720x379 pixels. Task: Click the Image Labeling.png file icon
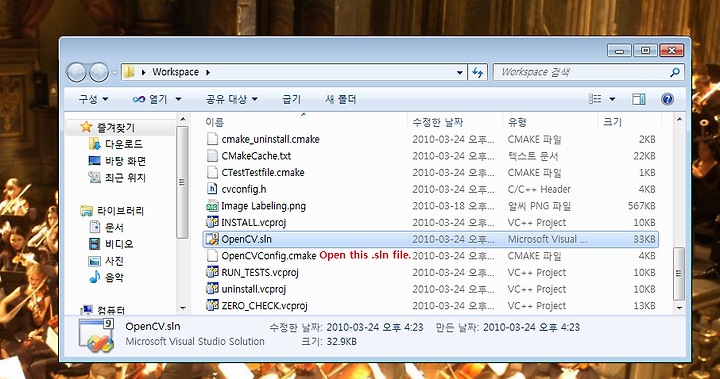click(212, 206)
